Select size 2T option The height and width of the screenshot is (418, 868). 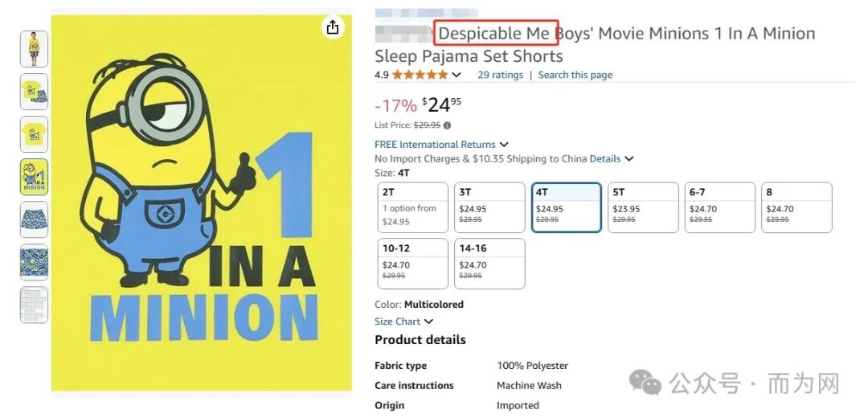point(412,207)
